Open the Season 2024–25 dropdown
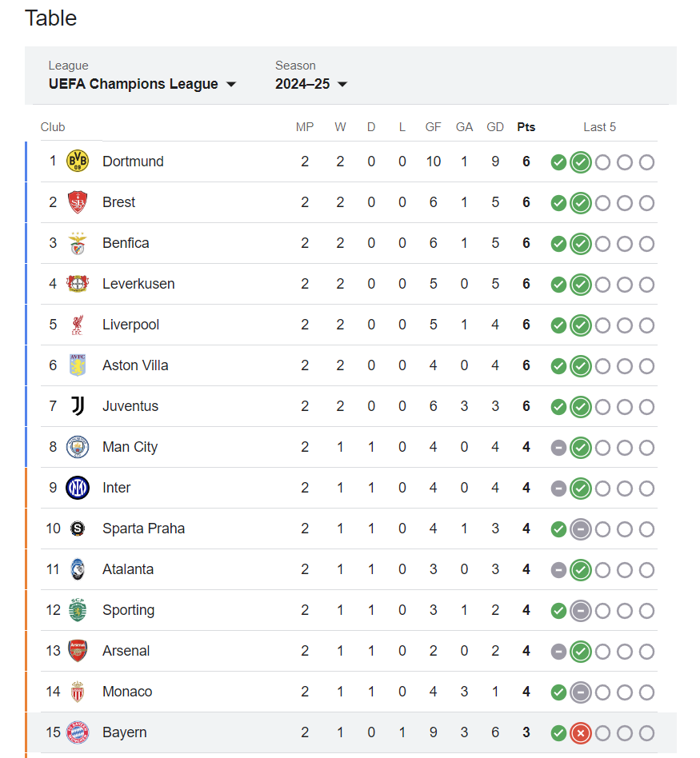Viewport: 700px width, 758px height. click(x=311, y=84)
